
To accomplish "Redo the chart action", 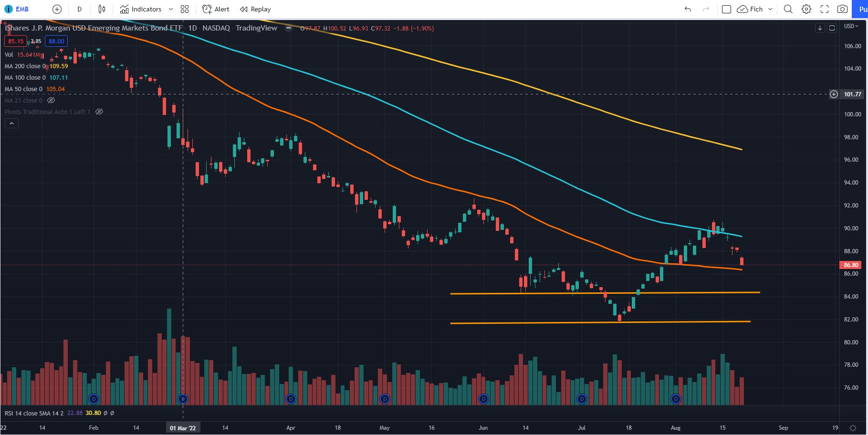I will 706,9.
